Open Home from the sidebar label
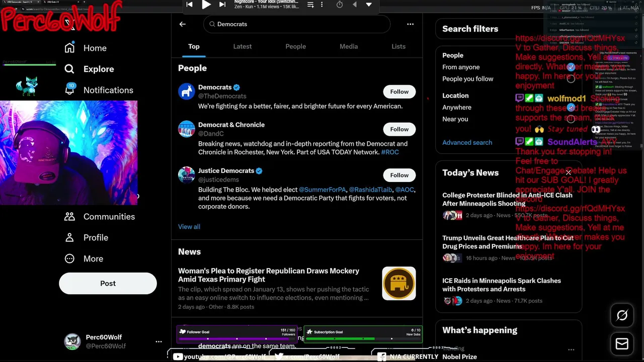Screen dimensions: 644x362 coord(95,48)
